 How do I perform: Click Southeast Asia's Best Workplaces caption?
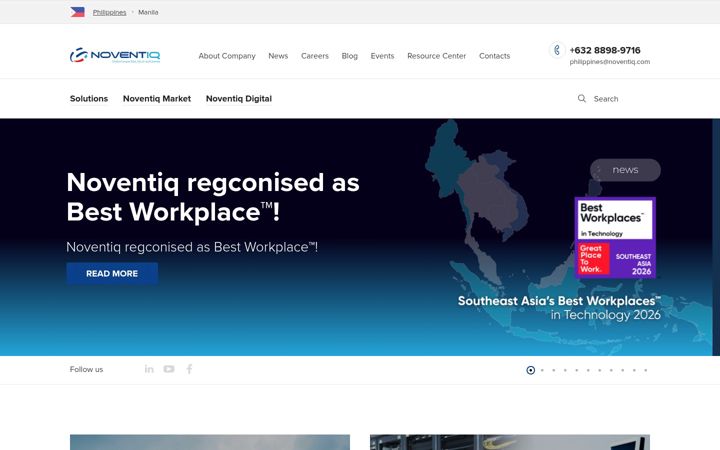pyautogui.click(x=559, y=308)
